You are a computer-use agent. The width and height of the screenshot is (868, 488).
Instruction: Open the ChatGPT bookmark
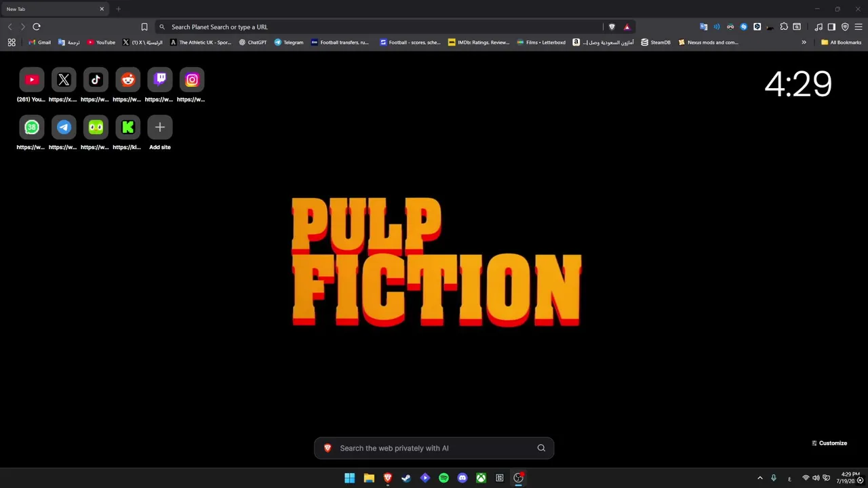pyautogui.click(x=253, y=42)
